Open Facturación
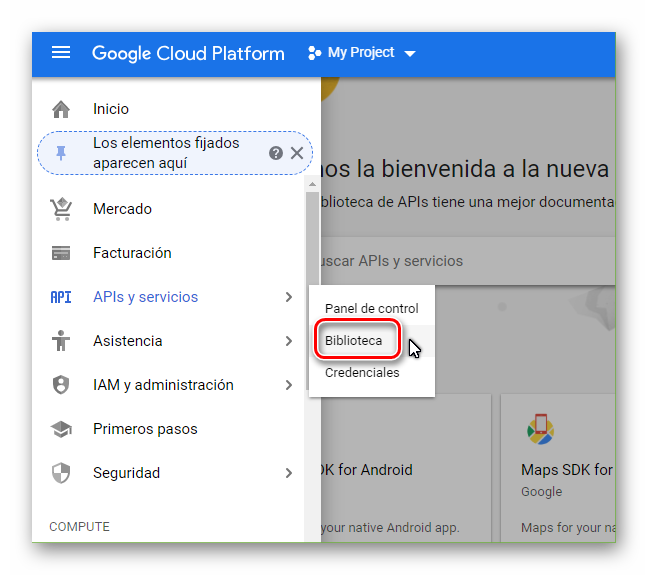The height and width of the screenshot is (575, 648). (132, 253)
